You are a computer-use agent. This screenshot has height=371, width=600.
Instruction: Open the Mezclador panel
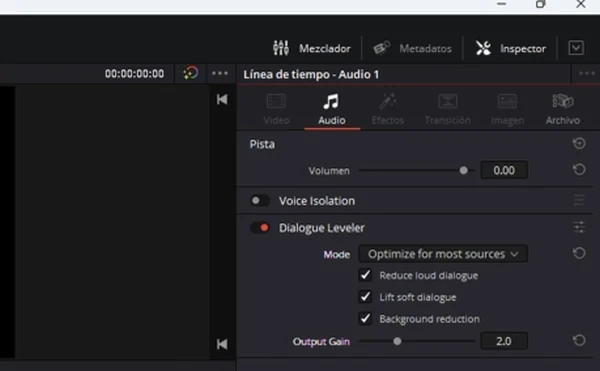311,48
